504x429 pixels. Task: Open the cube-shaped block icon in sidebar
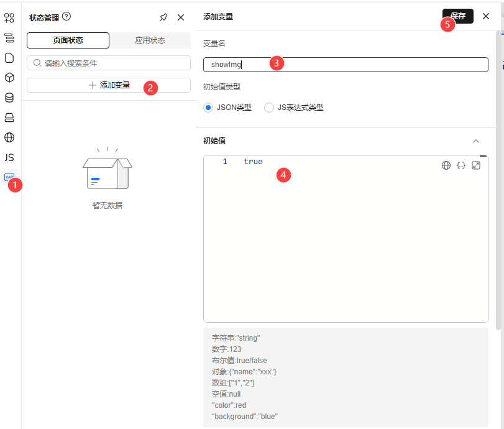tap(9, 78)
